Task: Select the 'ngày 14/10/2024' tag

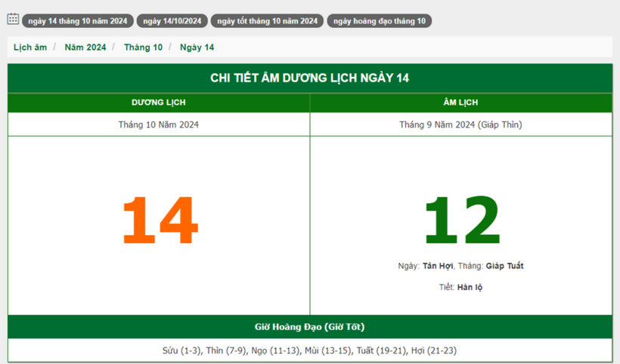Action: click(172, 21)
